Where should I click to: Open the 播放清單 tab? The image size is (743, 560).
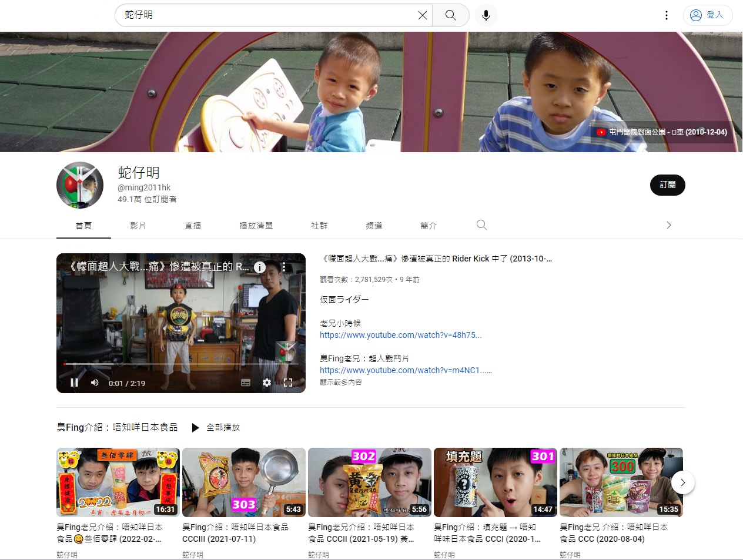(x=256, y=225)
